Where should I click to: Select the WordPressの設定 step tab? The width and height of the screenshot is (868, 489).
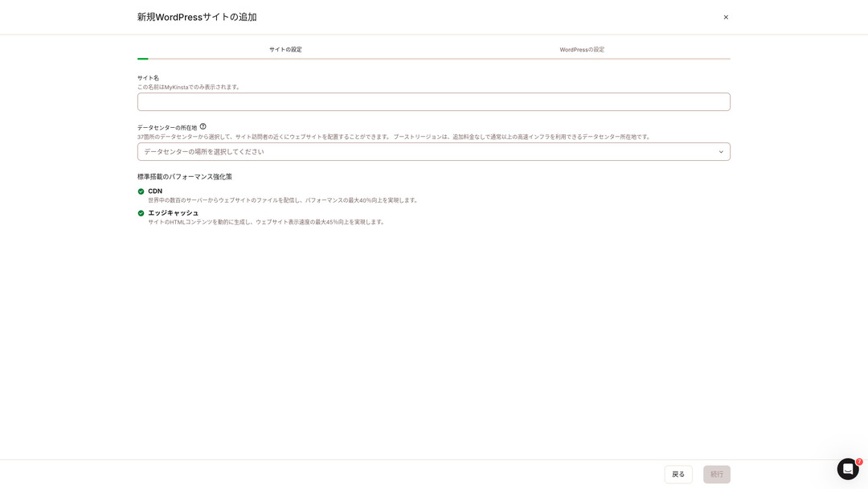(582, 49)
